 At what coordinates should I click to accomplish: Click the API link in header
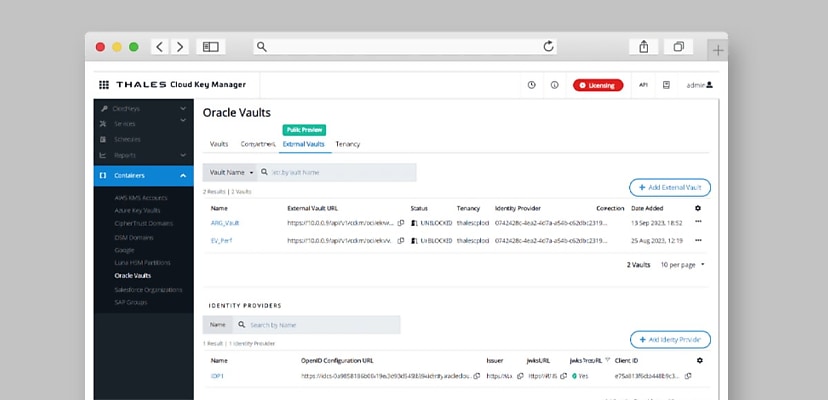pos(643,85)
